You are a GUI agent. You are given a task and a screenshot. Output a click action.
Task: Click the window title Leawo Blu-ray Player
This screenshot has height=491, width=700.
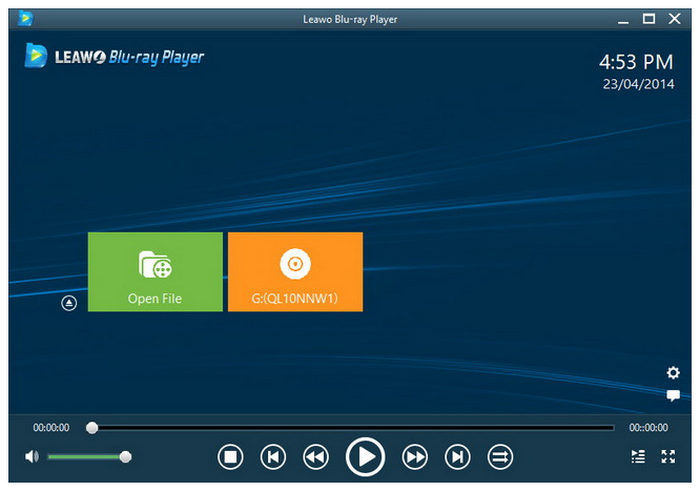point(350,19)
